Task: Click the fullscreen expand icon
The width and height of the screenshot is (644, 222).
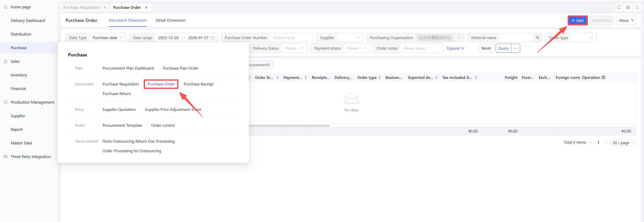Action: (637, 7)
